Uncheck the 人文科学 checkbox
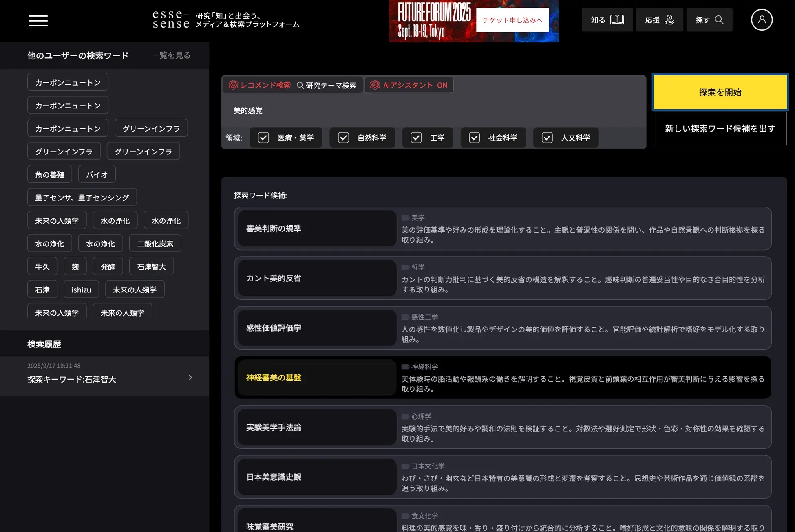 pyautogui.click(x=547, y=138)
